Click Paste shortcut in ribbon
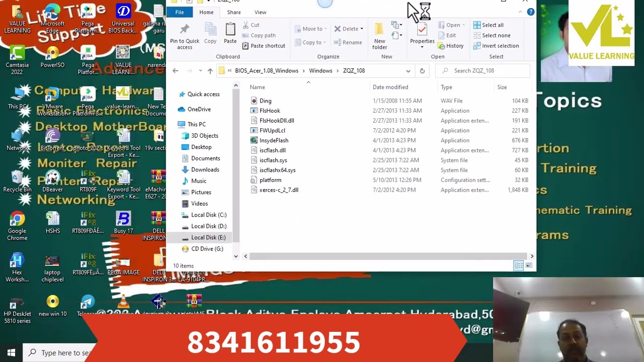 (x=263, y=46)
